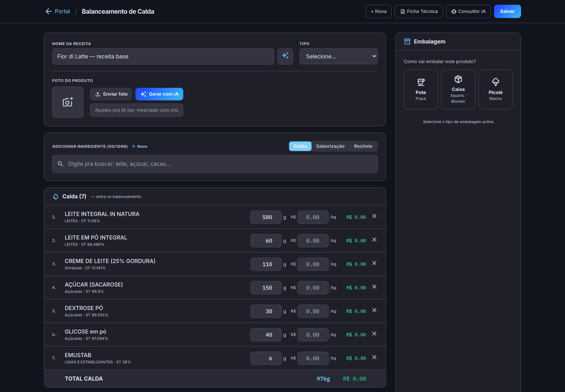Click the 40 g quantity field
Screen dimensions: 565x392
pos(266,335)
